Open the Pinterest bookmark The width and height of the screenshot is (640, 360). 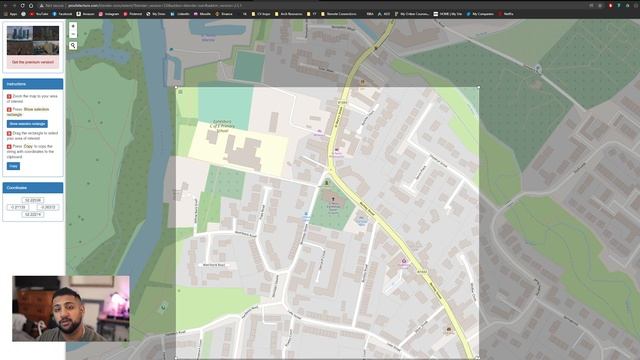coord(133,14)
